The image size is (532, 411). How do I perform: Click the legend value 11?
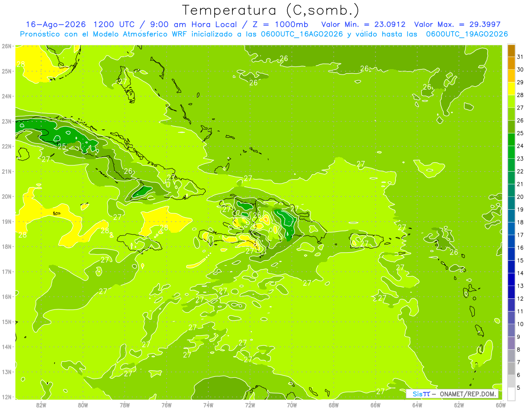[520, 311]
